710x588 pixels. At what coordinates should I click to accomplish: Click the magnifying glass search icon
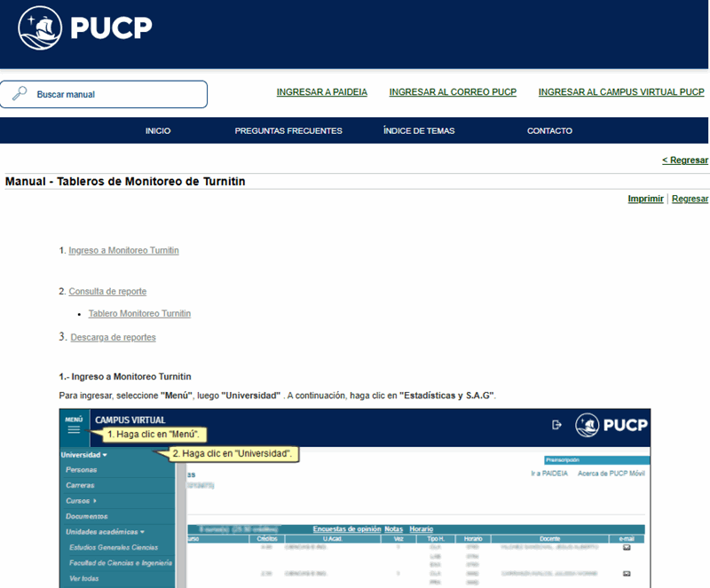coord(20,94)
